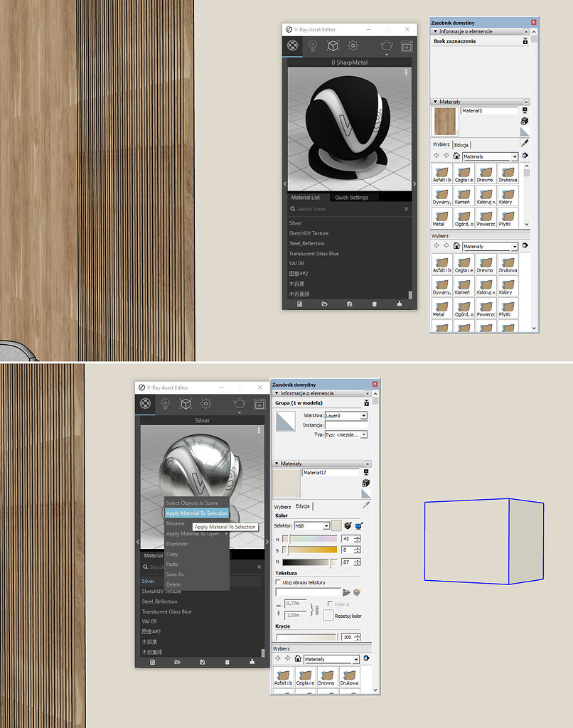The height and width of the screenshot is (728, 573).
Task: Expand the teapot render mode dropdown arrow
Action: [387, 54]
